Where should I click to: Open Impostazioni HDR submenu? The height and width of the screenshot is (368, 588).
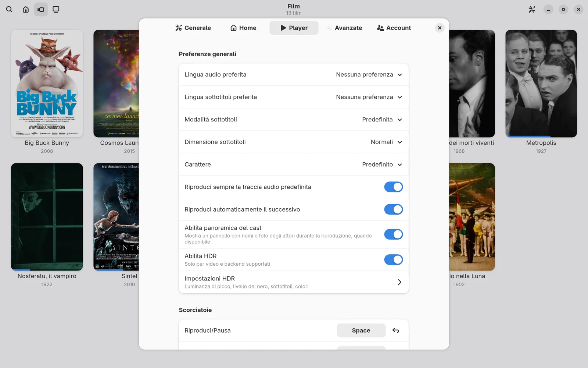click(294, 282)
